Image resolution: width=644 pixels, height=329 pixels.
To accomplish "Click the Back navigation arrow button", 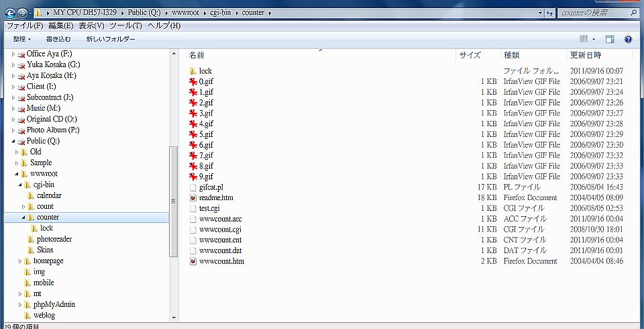I will [10, 13].
